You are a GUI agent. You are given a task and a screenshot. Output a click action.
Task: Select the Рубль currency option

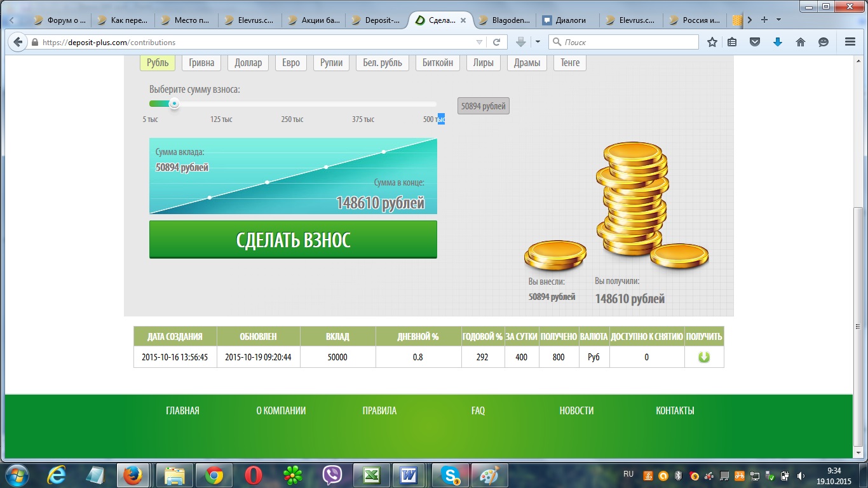(158, 63)
